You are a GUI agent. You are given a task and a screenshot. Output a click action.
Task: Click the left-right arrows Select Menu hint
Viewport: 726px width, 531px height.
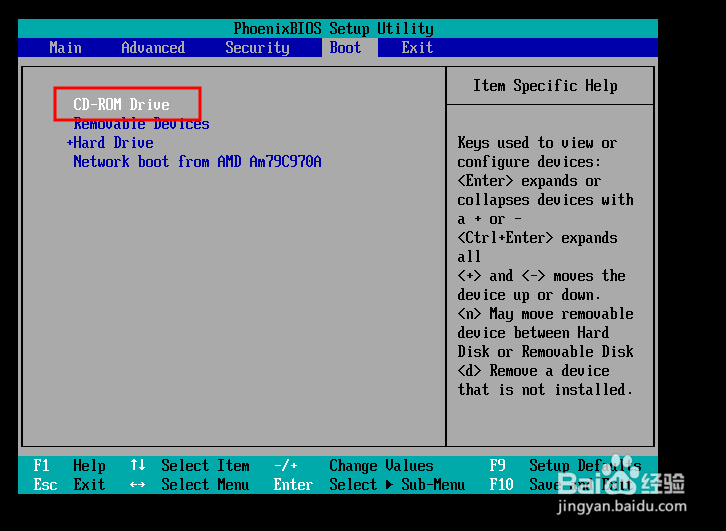click(190, 484)
